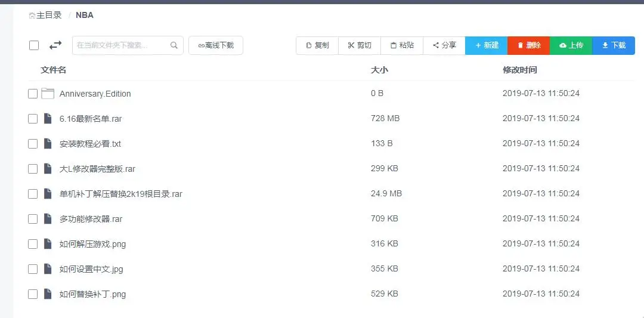The width and height of the screenshot is (644, 318).
Task: Check the box for Anniversary.Edition
Action: [33, 94]
